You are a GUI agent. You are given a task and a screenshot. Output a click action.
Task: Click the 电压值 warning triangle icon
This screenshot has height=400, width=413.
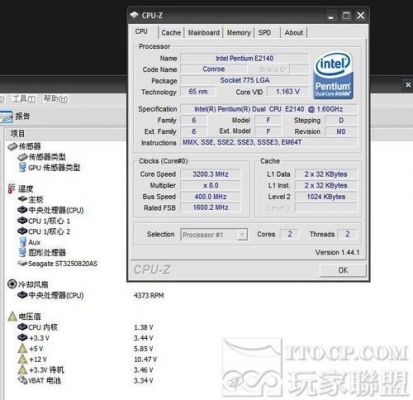12,316
